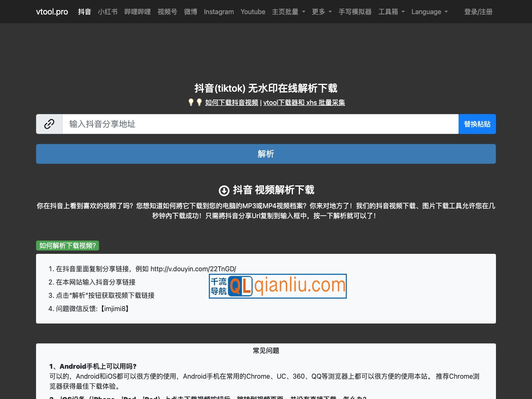Viewport: 532px width, 399px height.
Task: Click the vtool.pro logo
Action: point(52,12)
